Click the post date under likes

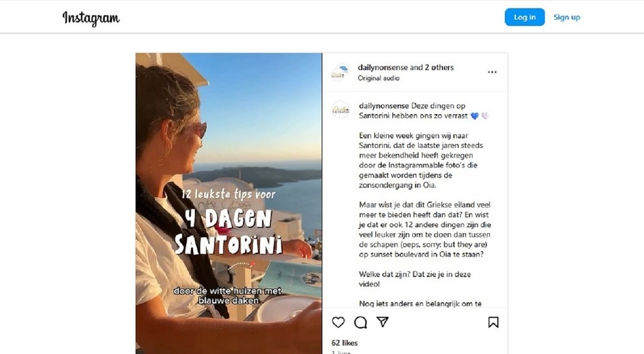341,352
